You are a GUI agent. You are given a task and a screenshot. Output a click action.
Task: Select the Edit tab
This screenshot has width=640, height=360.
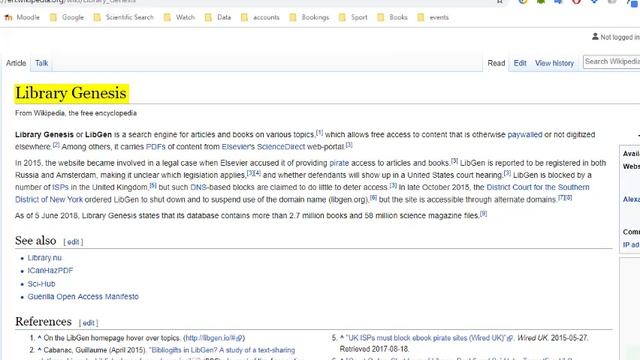coord(520,63)
